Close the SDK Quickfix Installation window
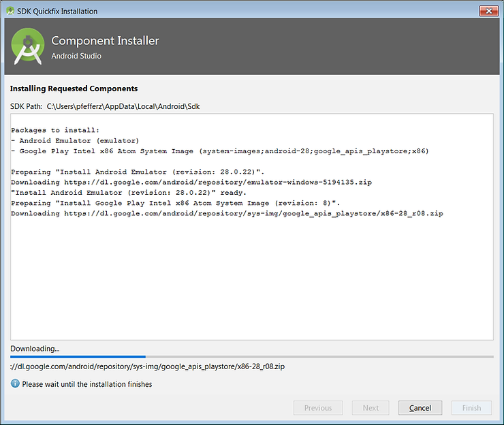Screen dimensions: 504x425 (x=488, y=11)
